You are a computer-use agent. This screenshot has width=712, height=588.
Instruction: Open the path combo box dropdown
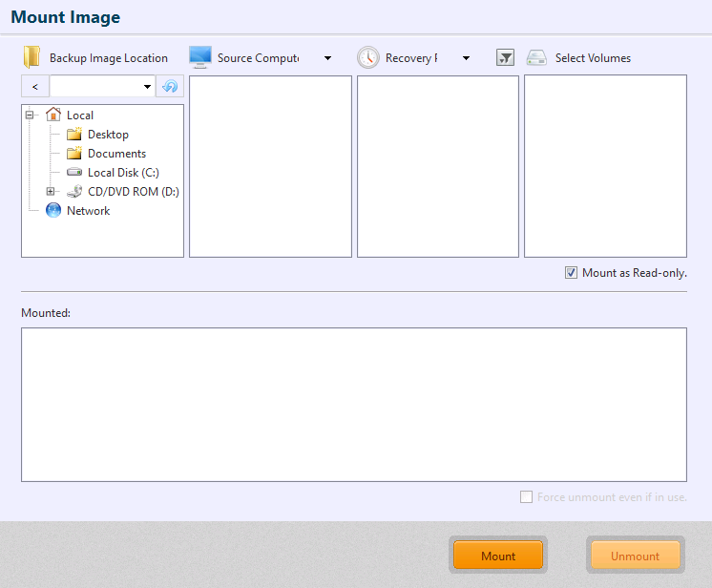tap(147, 87)
